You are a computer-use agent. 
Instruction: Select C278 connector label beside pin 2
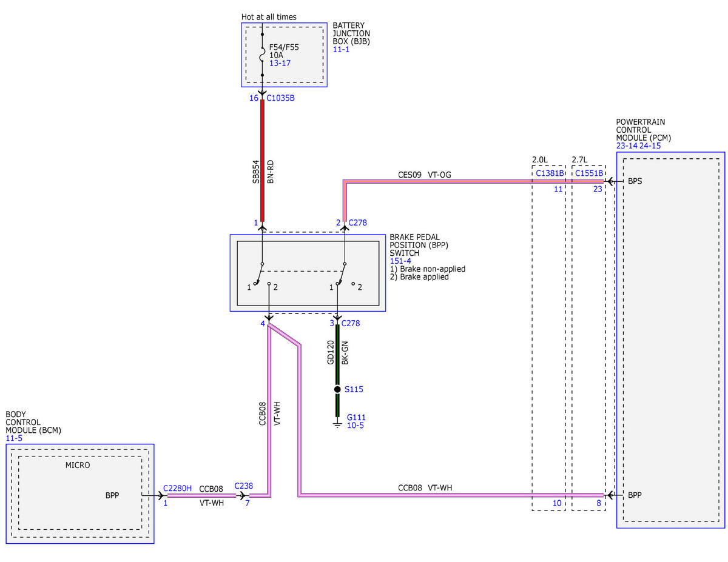358,223
